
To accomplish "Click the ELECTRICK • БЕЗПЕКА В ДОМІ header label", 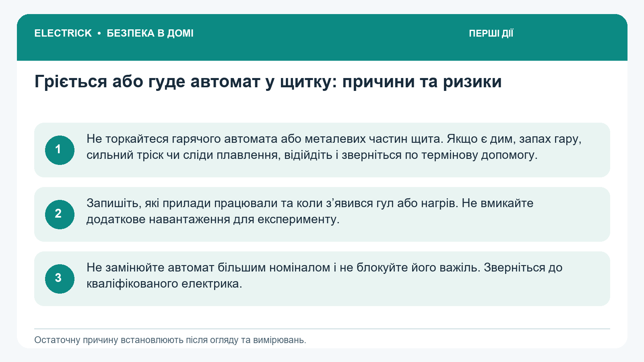I will click(114, 33).
